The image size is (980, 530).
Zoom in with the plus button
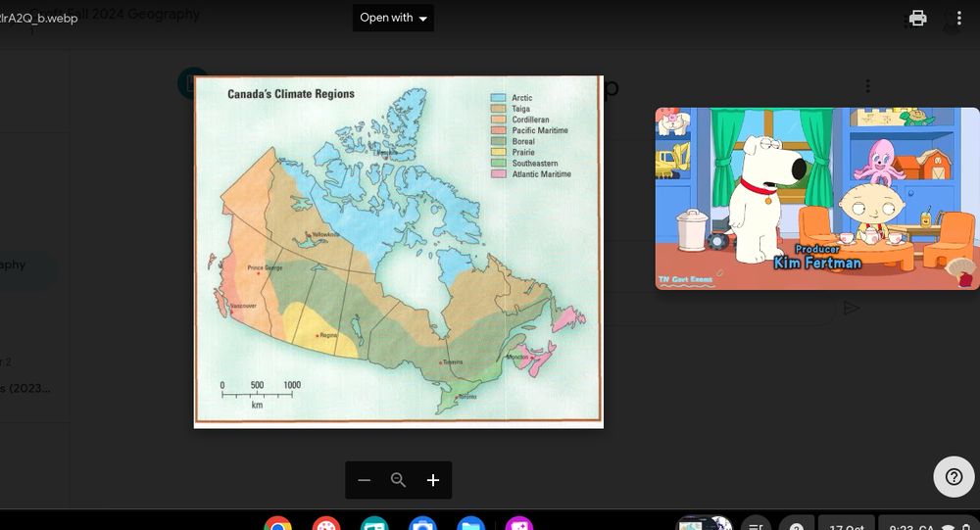point(432,480)
